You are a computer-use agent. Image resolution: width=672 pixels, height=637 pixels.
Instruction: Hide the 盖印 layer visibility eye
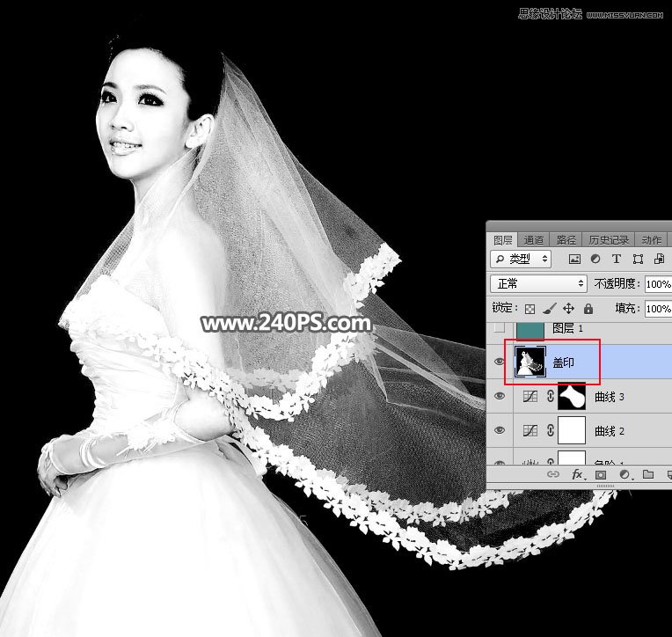[x=500, y=362]
